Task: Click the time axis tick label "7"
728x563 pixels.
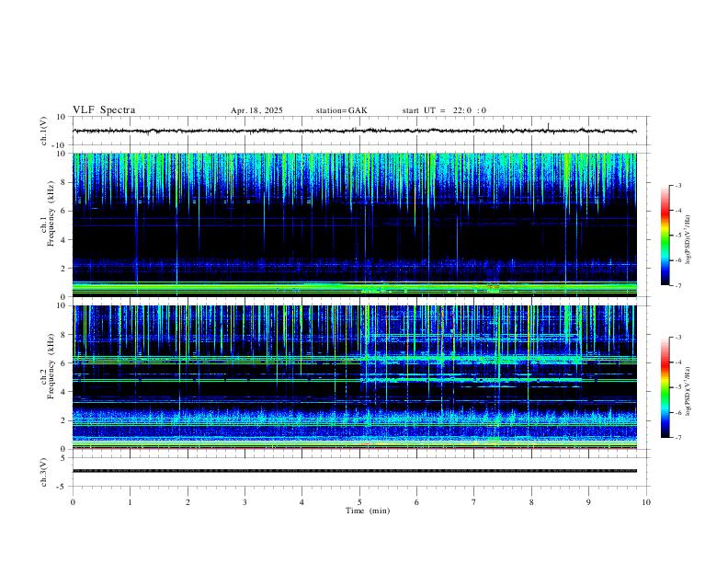Action: 474,502
